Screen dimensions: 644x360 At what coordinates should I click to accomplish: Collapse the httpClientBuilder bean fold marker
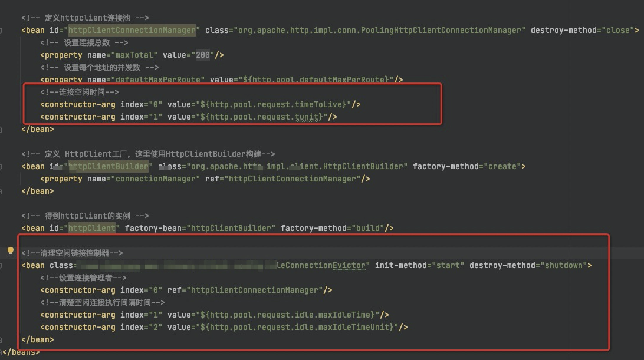[x=1, y=166]
